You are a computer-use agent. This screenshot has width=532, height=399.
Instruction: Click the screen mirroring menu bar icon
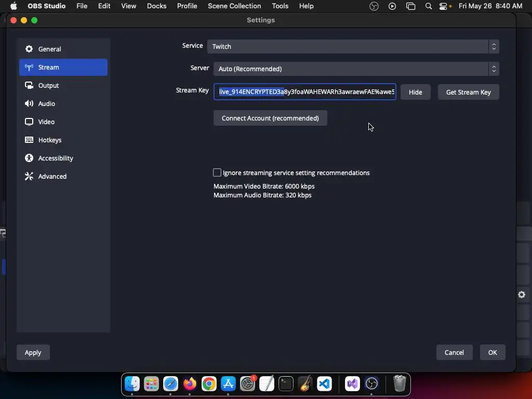pyautogui.click(x=410, y=6)
